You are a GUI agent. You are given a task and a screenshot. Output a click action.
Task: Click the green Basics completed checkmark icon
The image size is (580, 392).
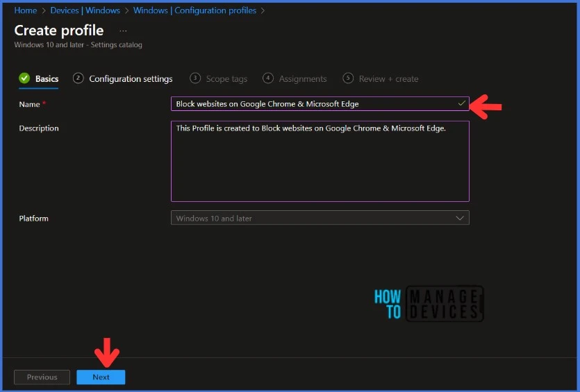pyautogui.click(x=24, y=78)
